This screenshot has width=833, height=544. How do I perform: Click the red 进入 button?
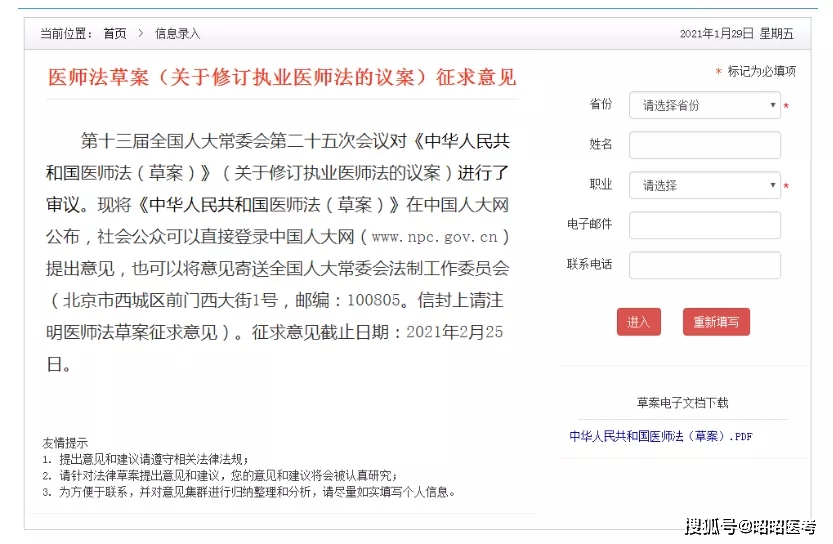point(639,322)
